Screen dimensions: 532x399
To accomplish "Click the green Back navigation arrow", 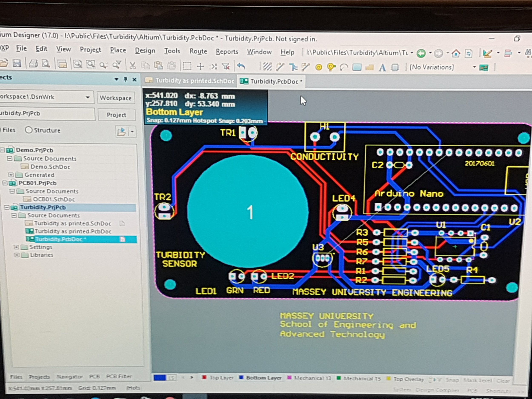I will (421, 53).
